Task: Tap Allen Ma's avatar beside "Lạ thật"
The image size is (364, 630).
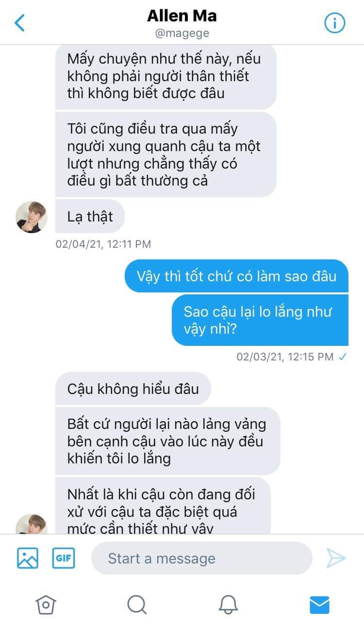Action: point(32,217)
